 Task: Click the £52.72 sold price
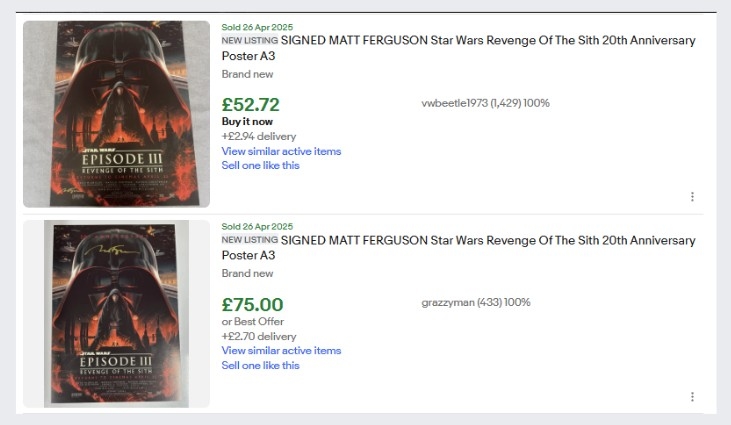pos(251,105)
